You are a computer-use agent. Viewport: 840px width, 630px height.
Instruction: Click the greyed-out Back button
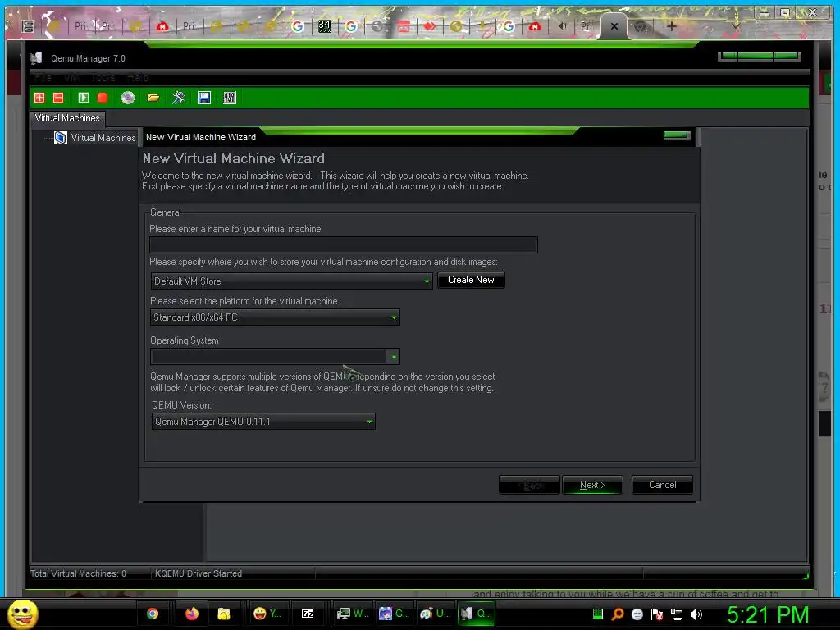click(529, 485)
